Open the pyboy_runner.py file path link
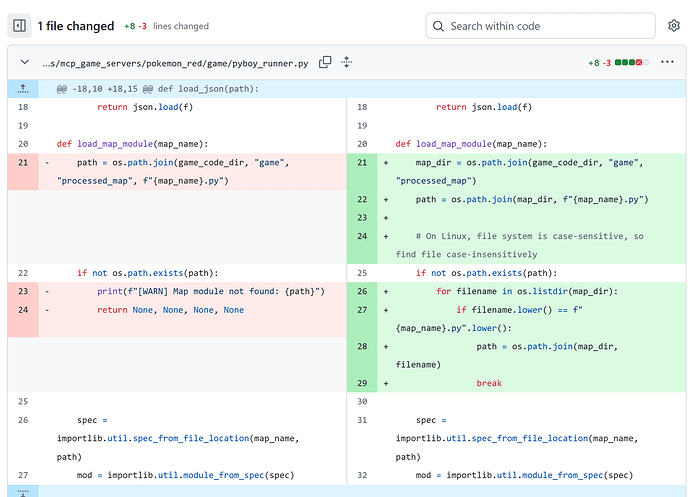 click(175, 62)
